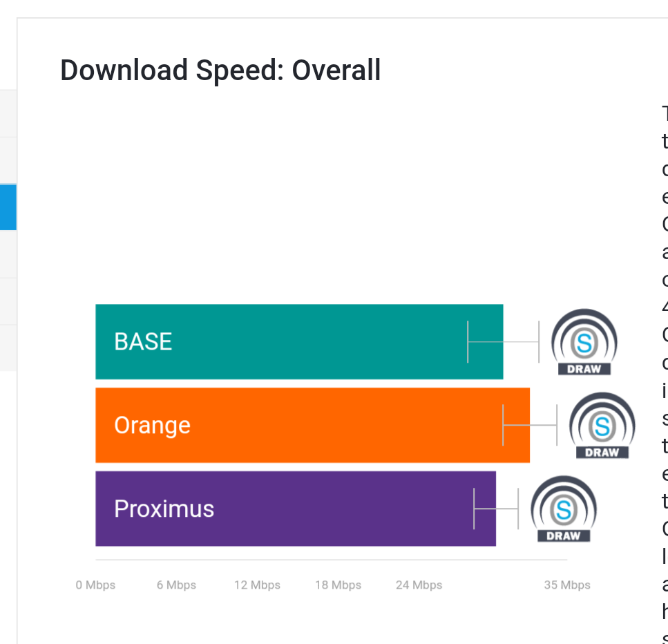Click the Orange operator name label
Viewport: 668px width, 644px height.
tap(152, 425)
